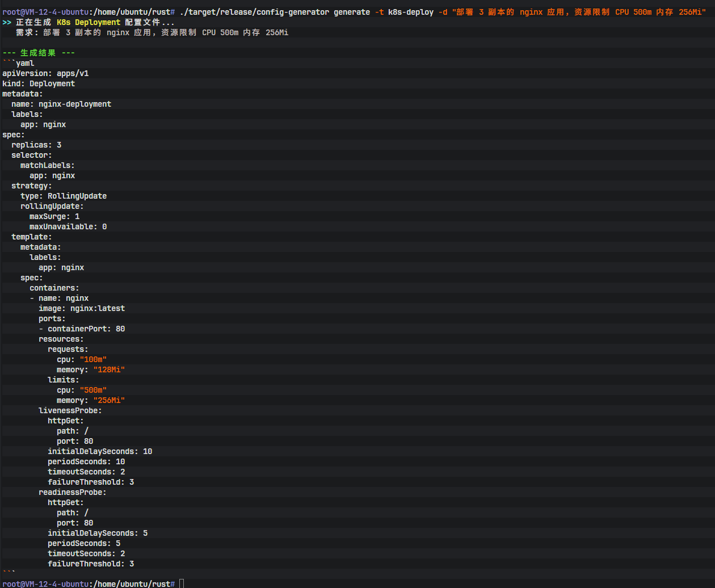The width and height of the screenshot is (715, 588).
Task: Click the 'requests:' line
Action: coord(68,349)
